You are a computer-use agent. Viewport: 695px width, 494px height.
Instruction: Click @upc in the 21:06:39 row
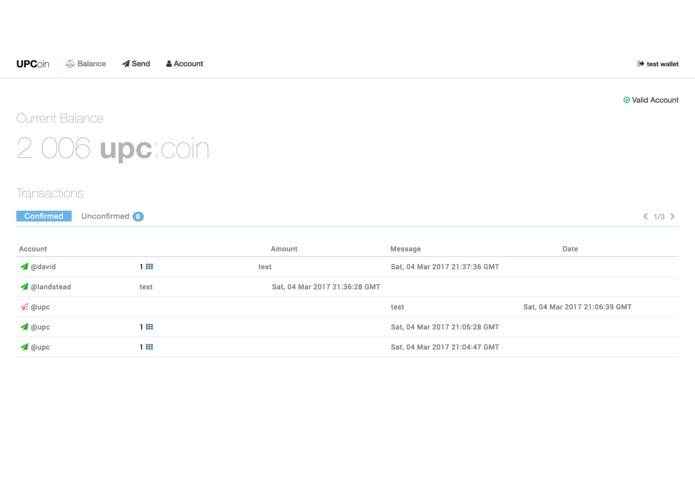40,307
